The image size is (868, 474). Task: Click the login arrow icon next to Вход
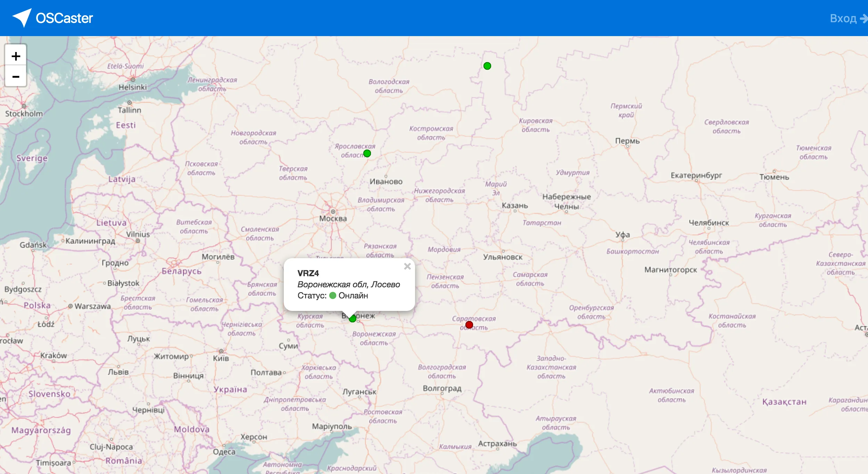point(863,18)
